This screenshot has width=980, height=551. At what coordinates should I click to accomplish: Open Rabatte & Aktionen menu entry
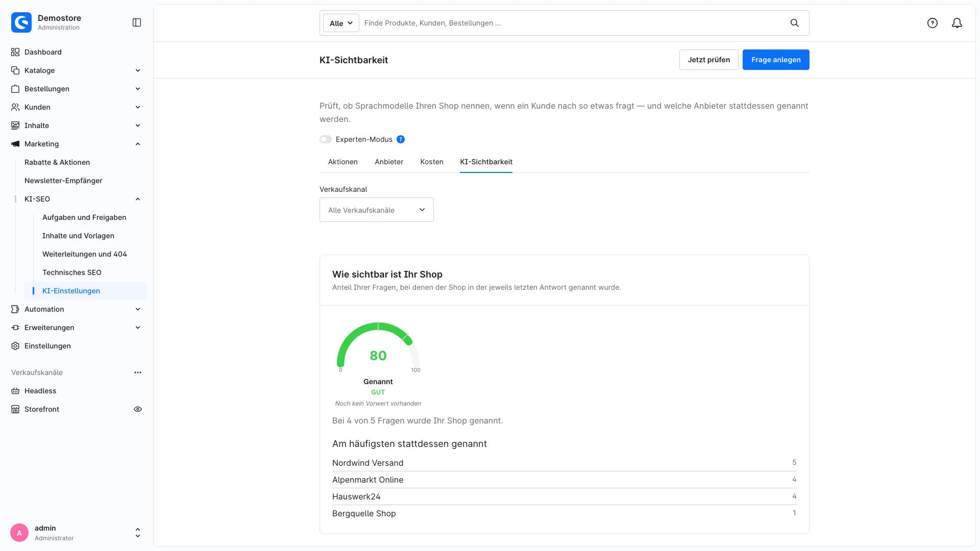(57, 162)
